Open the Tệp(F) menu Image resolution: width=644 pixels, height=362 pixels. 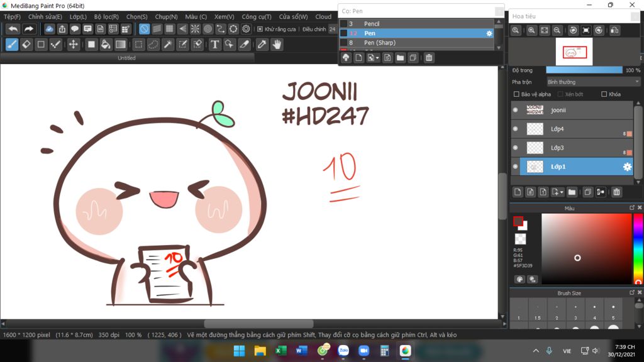[12, 17]
